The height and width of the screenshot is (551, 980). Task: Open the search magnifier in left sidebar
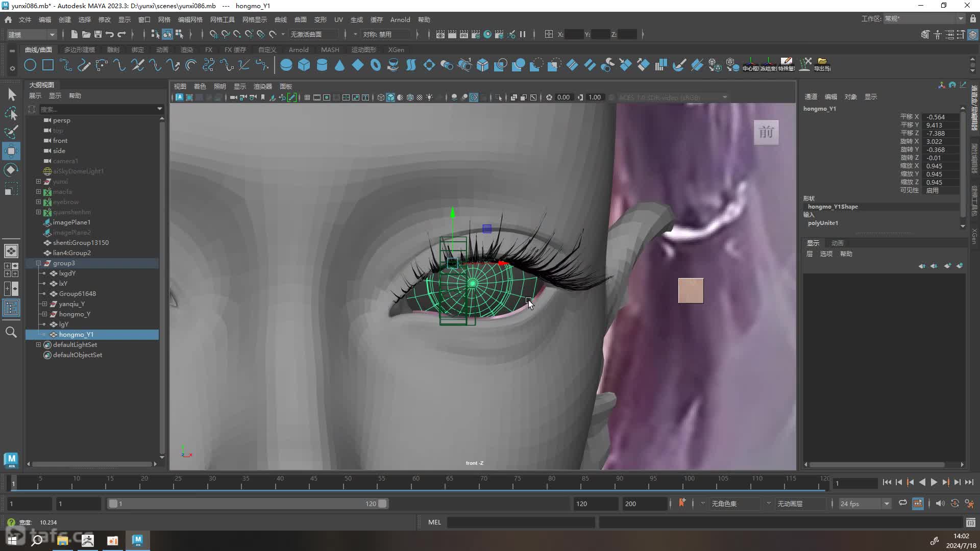[x=11, y=333]
